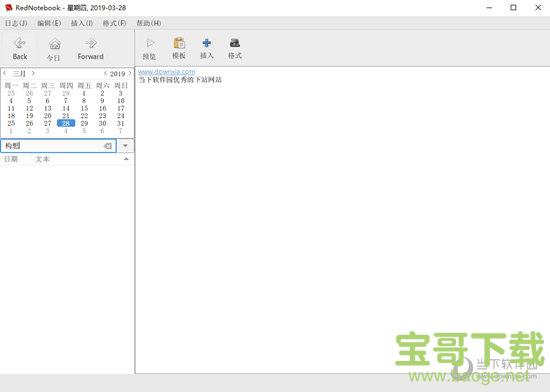Open the Edit (E) menu
Image resolution: width=550 pixels, height=392 pixels.
pos(49,23)
